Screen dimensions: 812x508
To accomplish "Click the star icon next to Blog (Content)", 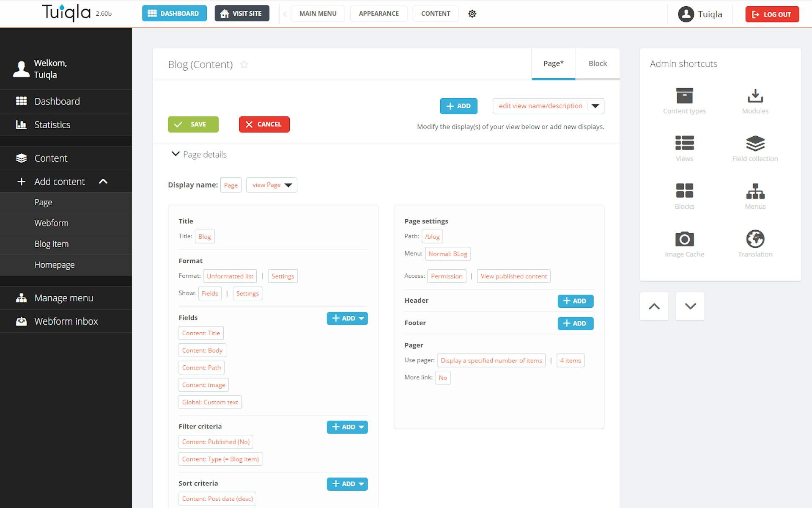I will pos(244,64).
